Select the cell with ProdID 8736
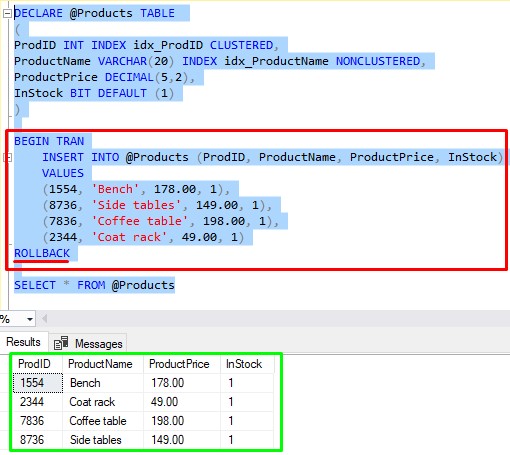The image size is (510, 455). (38, 440)
